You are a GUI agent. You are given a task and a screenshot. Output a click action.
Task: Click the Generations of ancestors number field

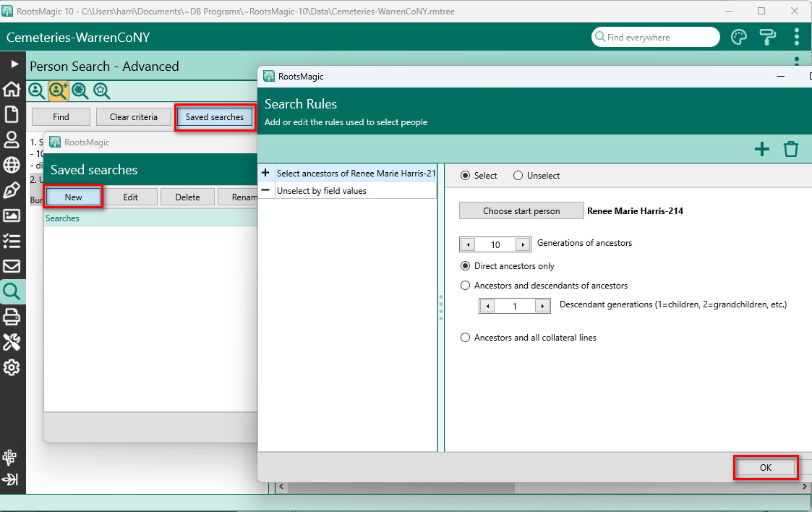point(495,244)
